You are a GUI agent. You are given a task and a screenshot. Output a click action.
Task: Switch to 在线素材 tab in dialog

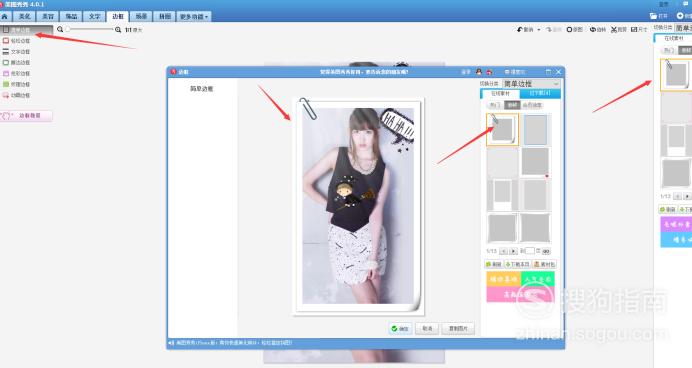point(500,94)
